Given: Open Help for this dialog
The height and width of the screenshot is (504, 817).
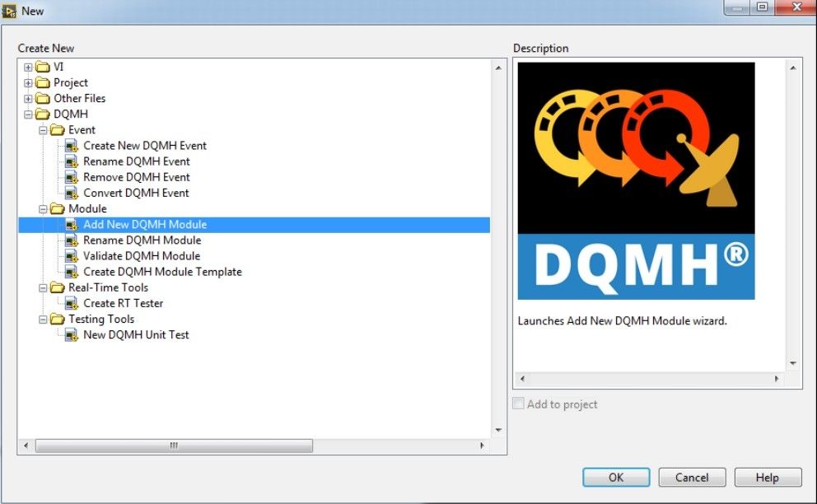Looking at the screenshot, I should click(x=768, y=478).
